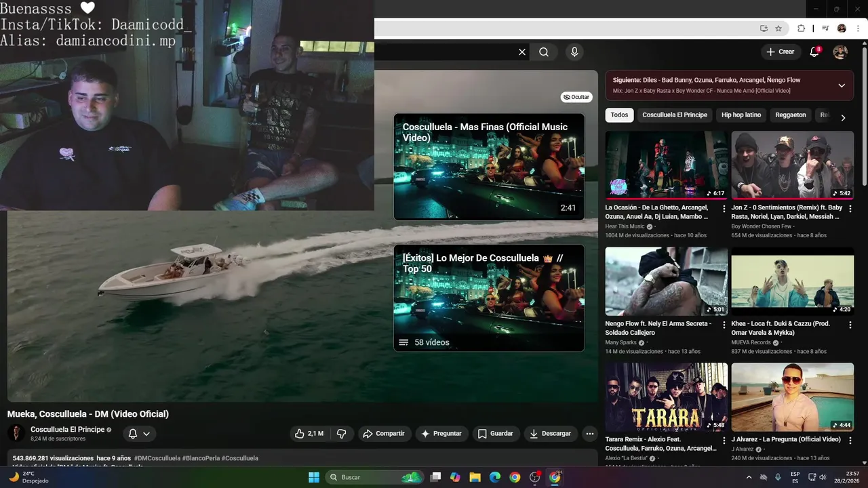
Task: Install the page as an app from the address bar
Action: click(764, 28)
